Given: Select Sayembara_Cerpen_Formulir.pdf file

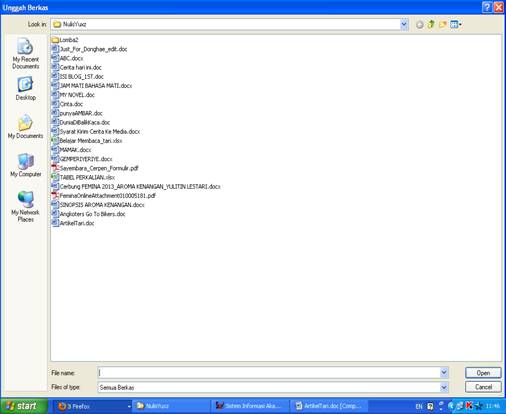Looking at the screenshot, I should tap(95, 168).
